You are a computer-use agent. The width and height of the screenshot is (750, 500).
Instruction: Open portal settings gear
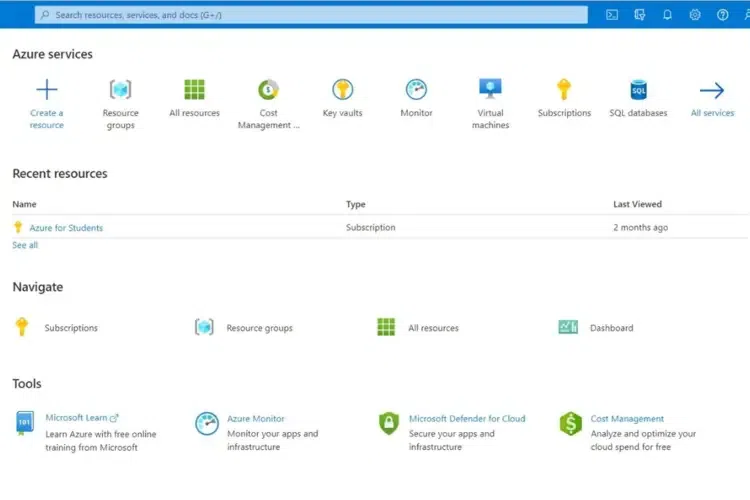[695, 15]
